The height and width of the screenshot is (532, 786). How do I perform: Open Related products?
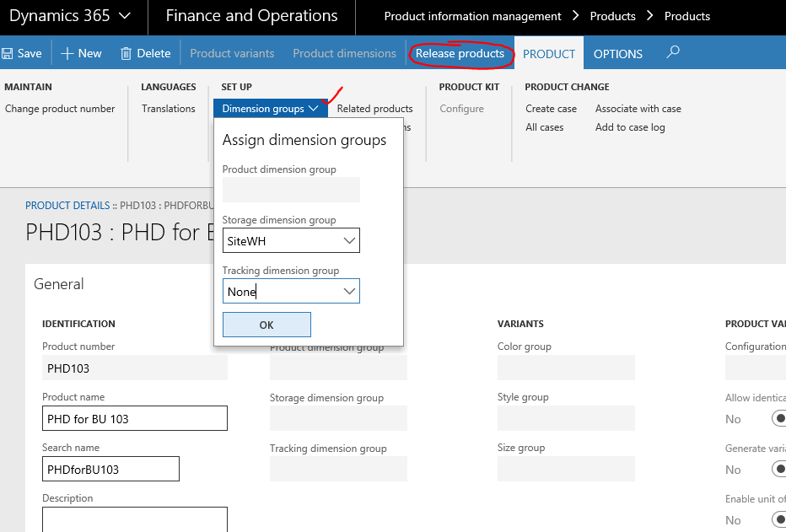(x=375, y=109)
